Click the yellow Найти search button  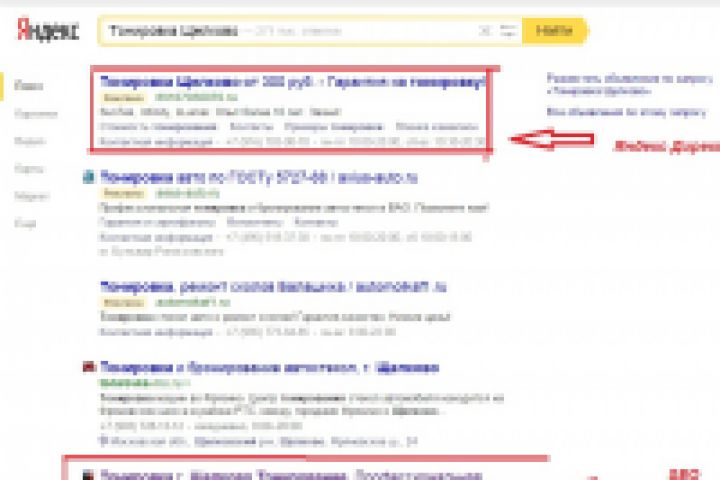[555, 31]
